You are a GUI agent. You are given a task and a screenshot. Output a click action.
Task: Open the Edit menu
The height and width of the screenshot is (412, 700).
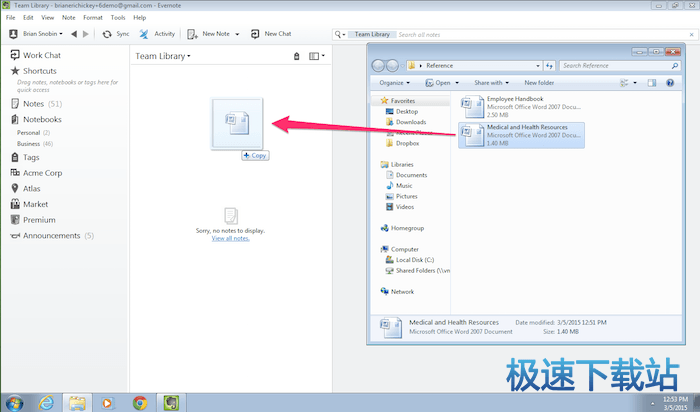(28, 17)
